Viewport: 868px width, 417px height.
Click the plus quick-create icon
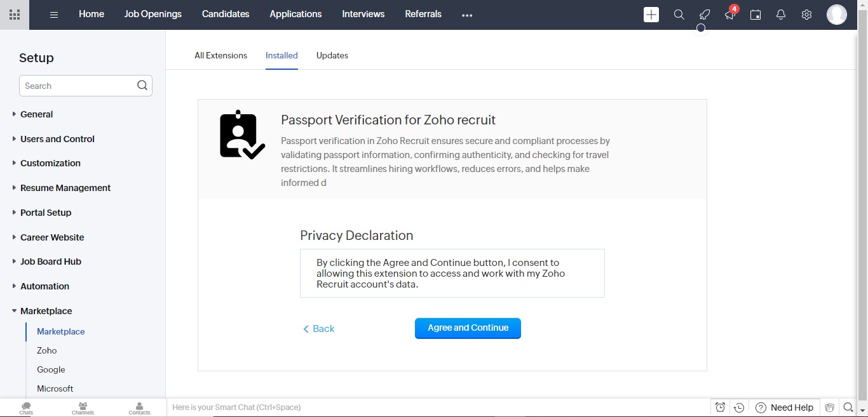(651, 15)
